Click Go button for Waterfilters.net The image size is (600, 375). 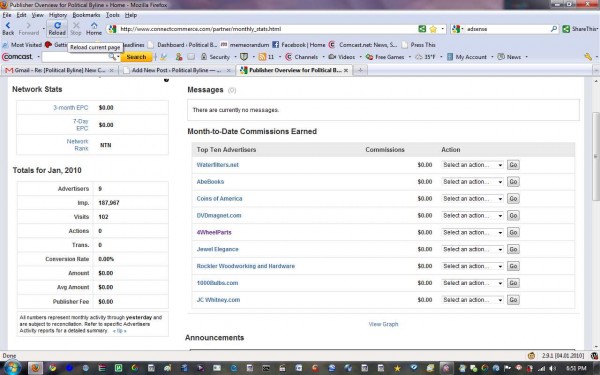[513, 165]
